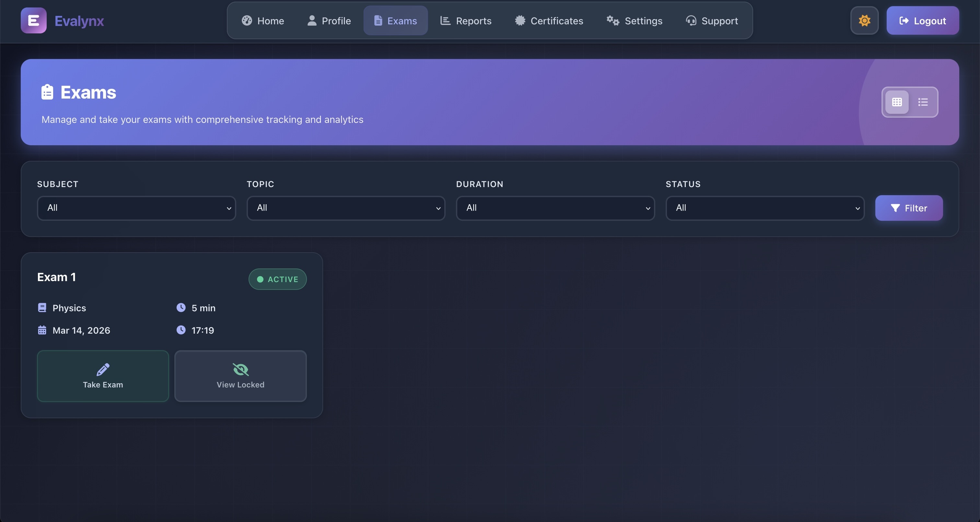Click the Settings gears icon
The width and height of the screenshot is (980, 522).
pos(612,20)
